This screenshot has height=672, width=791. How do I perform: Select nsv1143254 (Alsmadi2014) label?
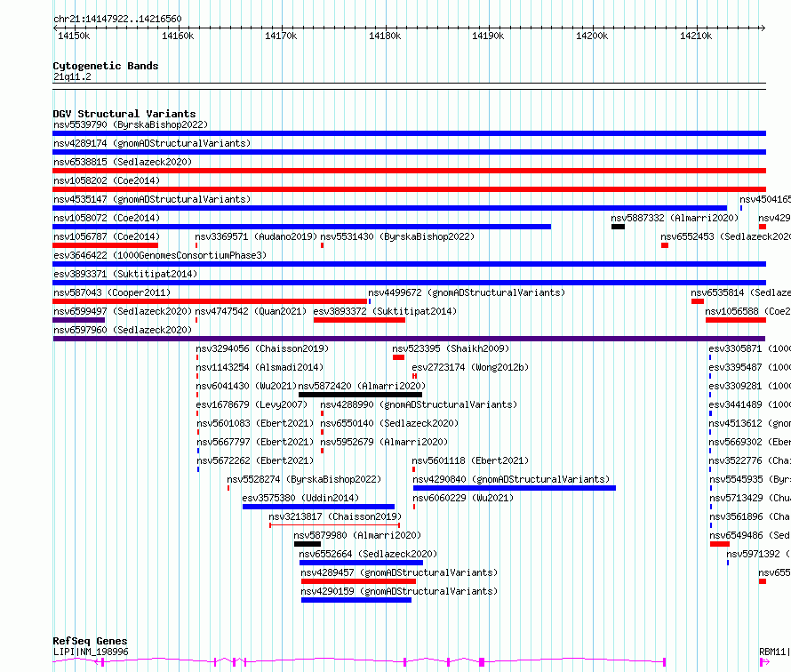[x=260, y=367]
